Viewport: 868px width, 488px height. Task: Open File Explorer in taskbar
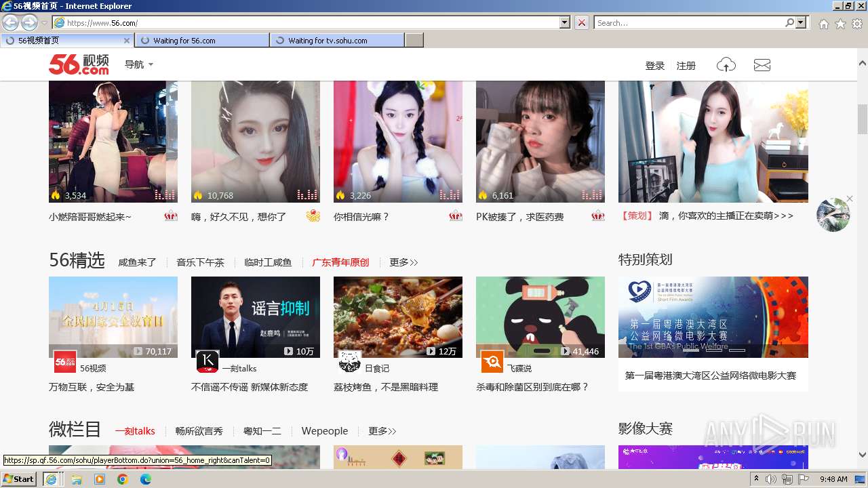coord(77,479)
